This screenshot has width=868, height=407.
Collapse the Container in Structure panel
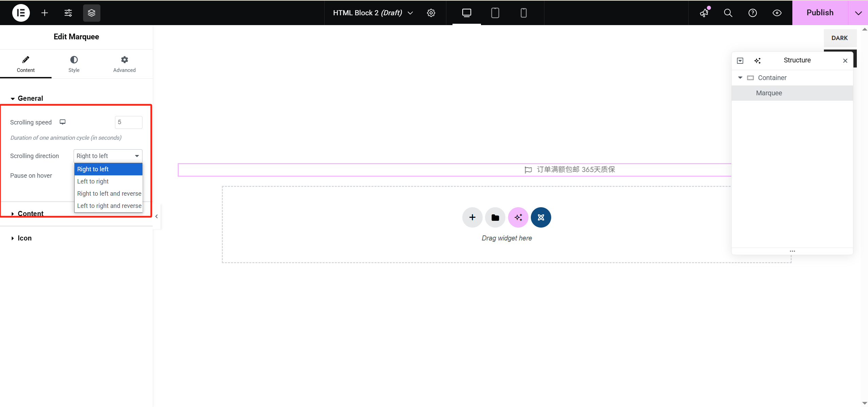coord(740,78)
